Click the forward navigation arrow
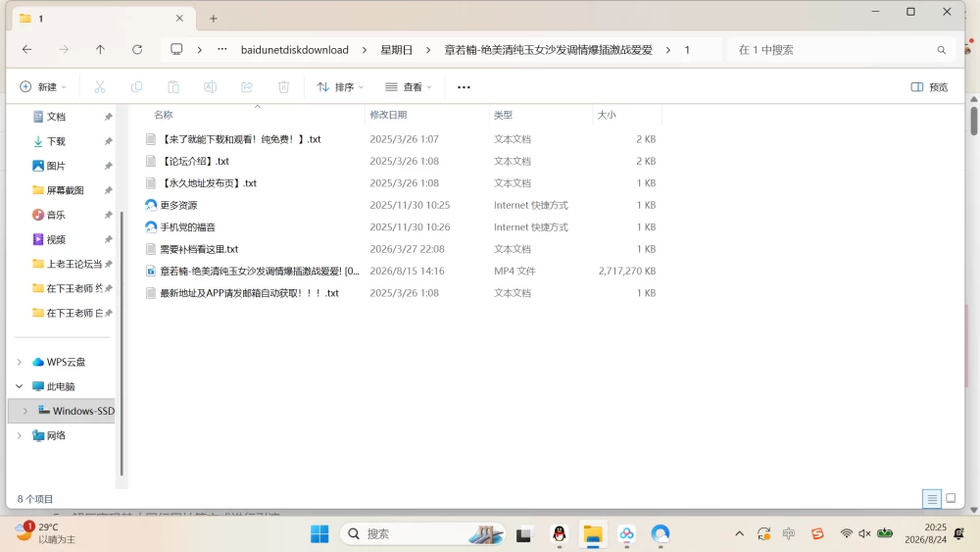This screenshot has height=552, width=980. click(63, 49)
